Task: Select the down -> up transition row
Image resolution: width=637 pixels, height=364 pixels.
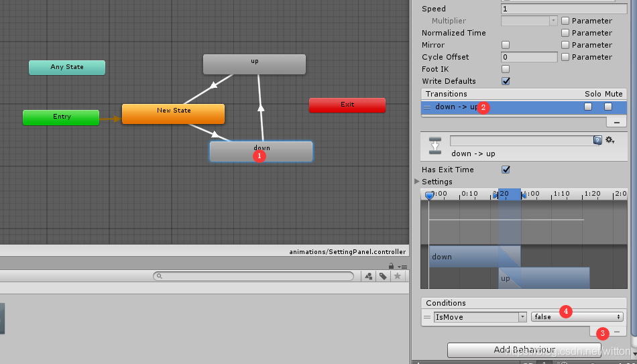Action: (x=524, y=107)
